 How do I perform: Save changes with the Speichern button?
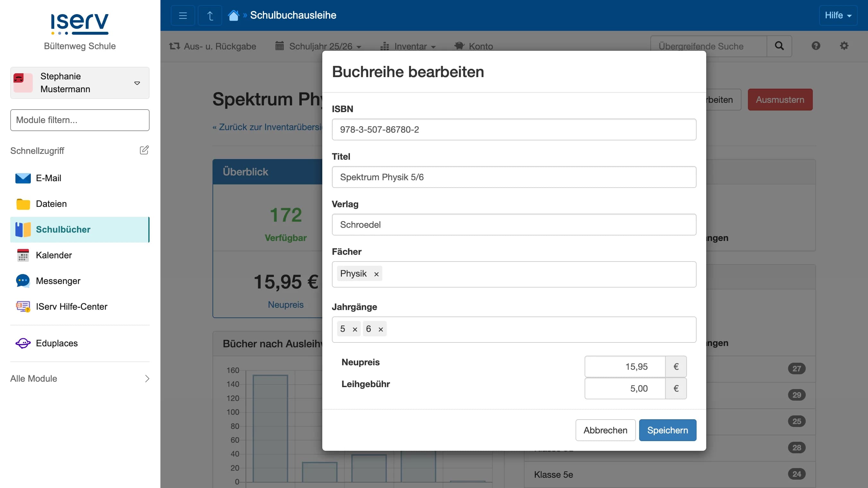(667, 430)
